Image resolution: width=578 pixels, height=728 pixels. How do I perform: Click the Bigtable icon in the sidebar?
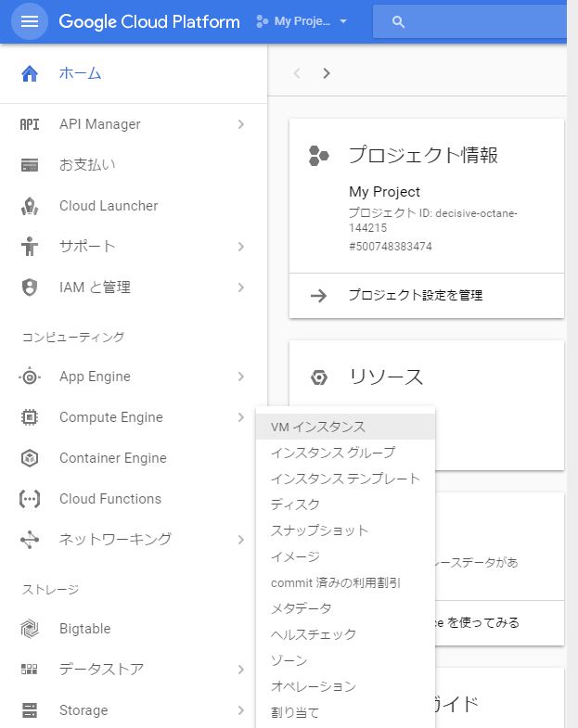pos(30,629)
